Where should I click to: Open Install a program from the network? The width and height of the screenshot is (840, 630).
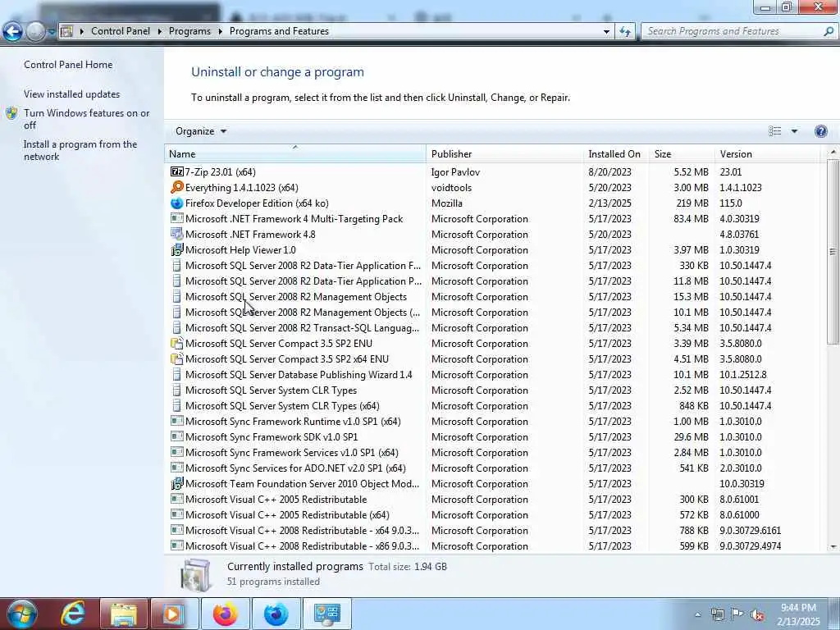point(80,151)
